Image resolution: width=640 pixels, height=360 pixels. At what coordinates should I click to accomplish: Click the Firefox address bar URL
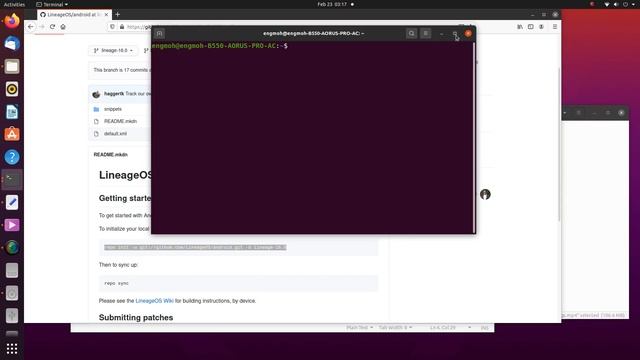tap(139, 27)
